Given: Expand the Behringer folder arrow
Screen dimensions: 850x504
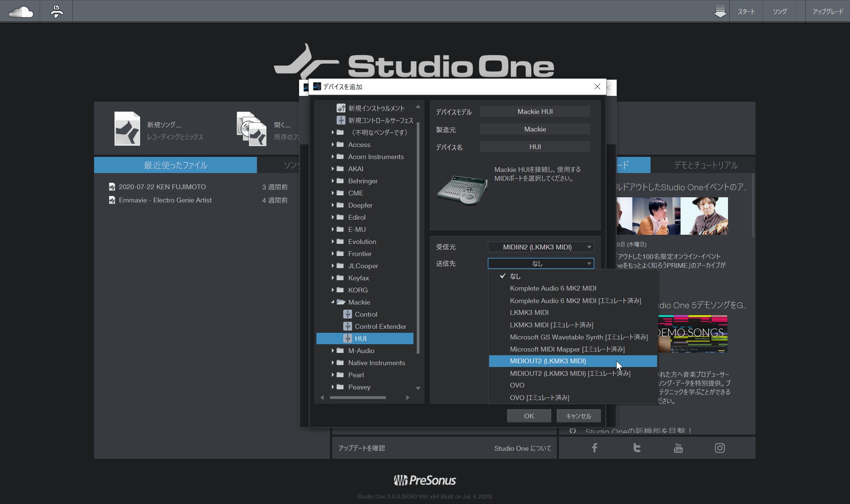Looking at the screenshot, I should pyautogui.click(x=333, y=181).
